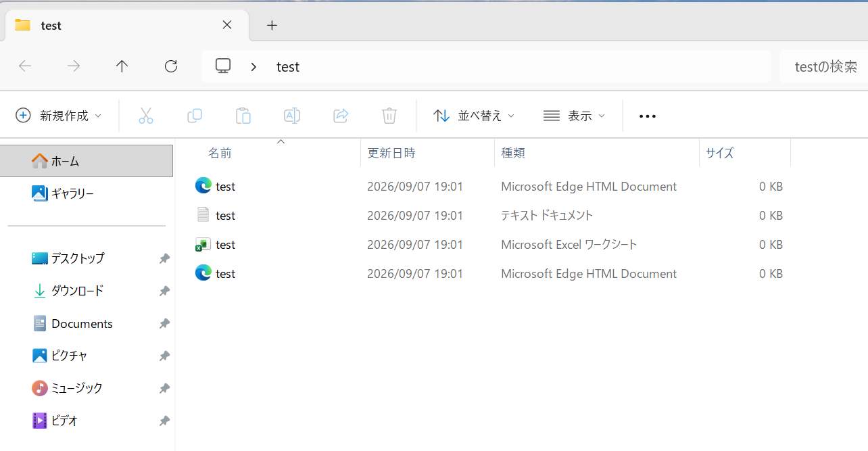
Task: Go back with the left arrow
Action: click(x=25, y=66)
